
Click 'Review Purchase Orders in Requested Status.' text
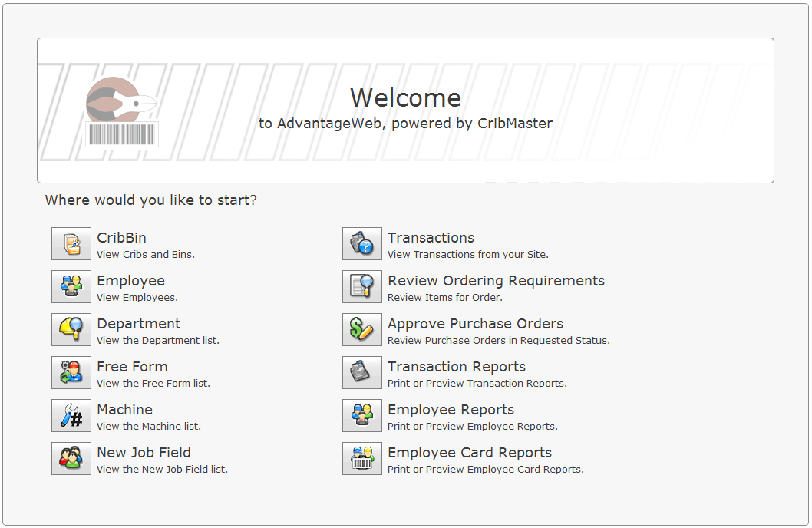click(x=499, y=340)
